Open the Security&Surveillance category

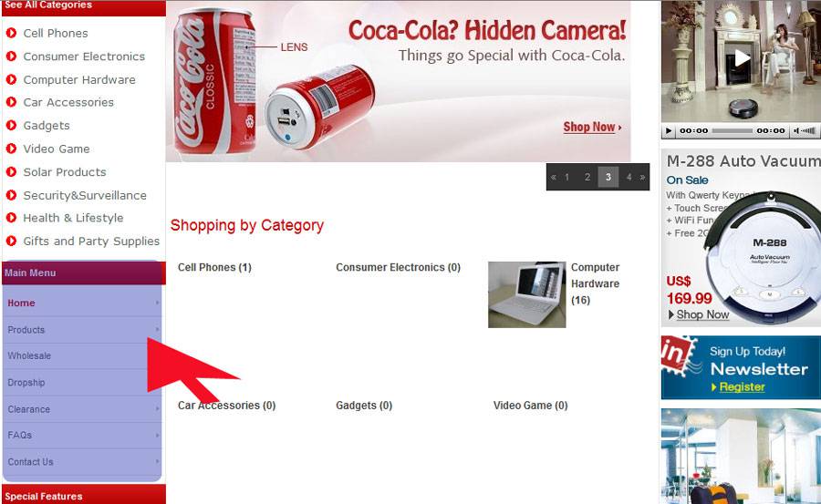click(x=85, y=195)
